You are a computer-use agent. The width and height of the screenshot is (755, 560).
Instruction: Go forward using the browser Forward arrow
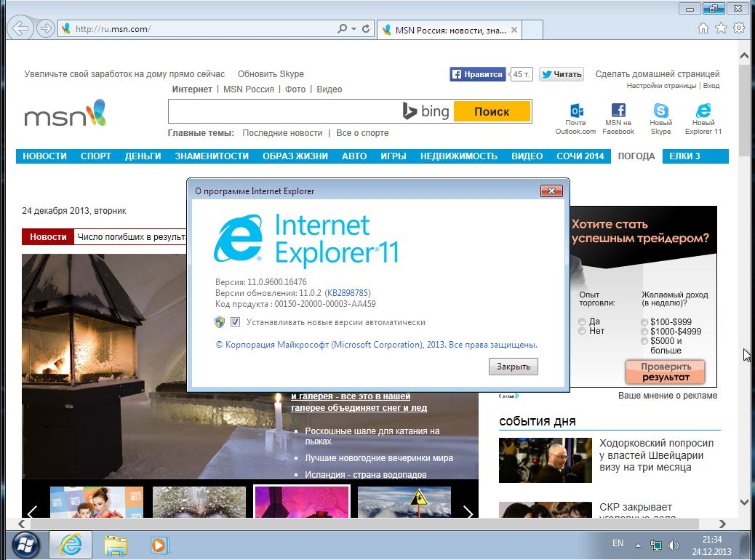tap(45, 28)
